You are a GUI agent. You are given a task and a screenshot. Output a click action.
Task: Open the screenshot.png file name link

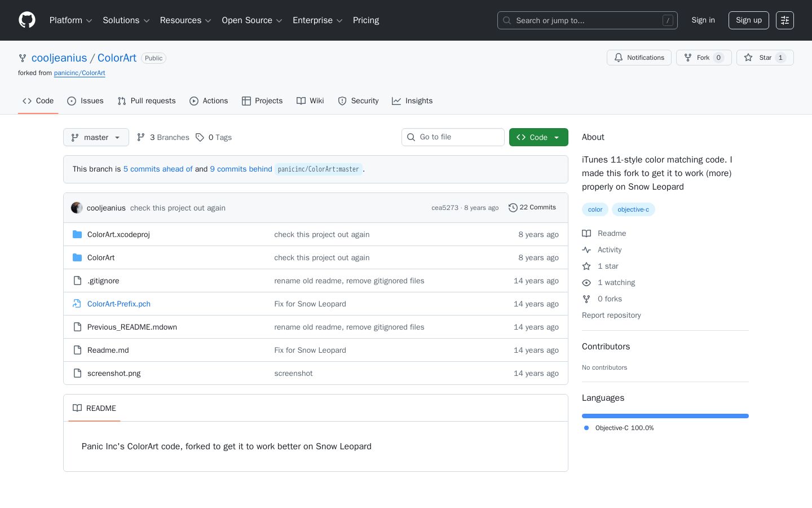(114, 373)
